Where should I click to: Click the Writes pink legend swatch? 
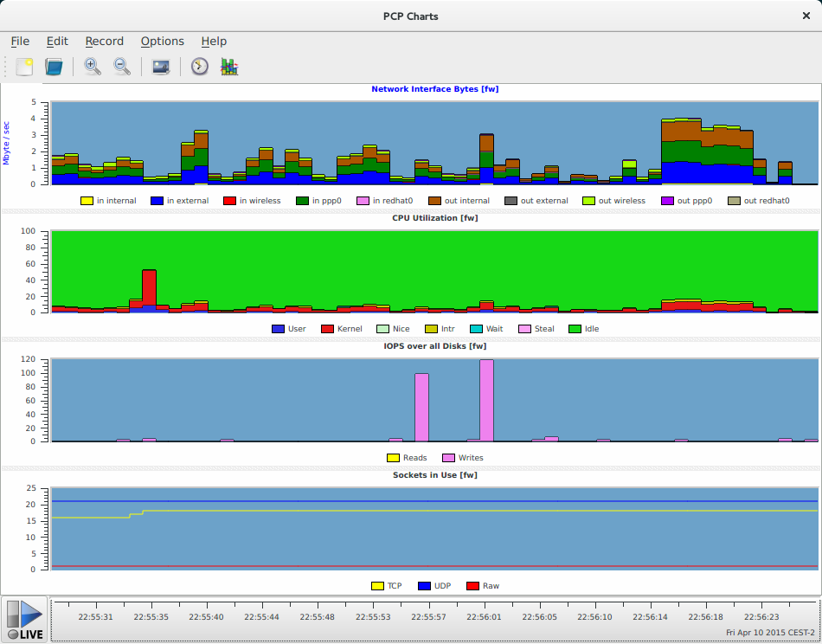tap(449, 458)
